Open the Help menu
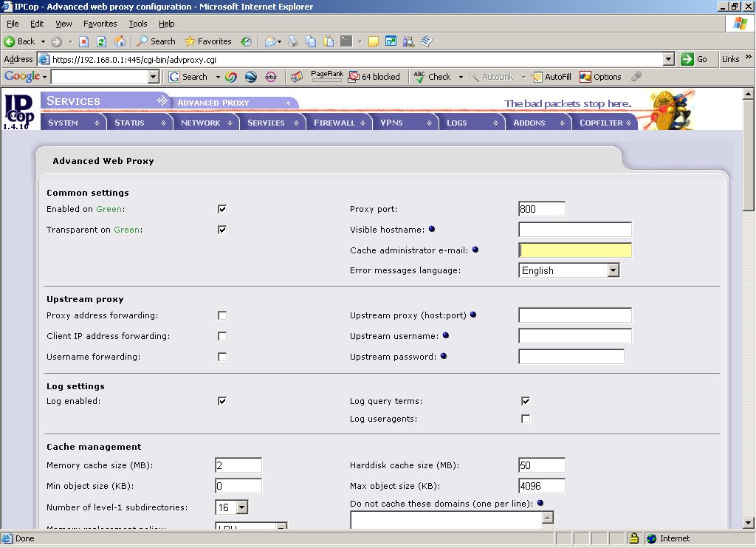 166,24
